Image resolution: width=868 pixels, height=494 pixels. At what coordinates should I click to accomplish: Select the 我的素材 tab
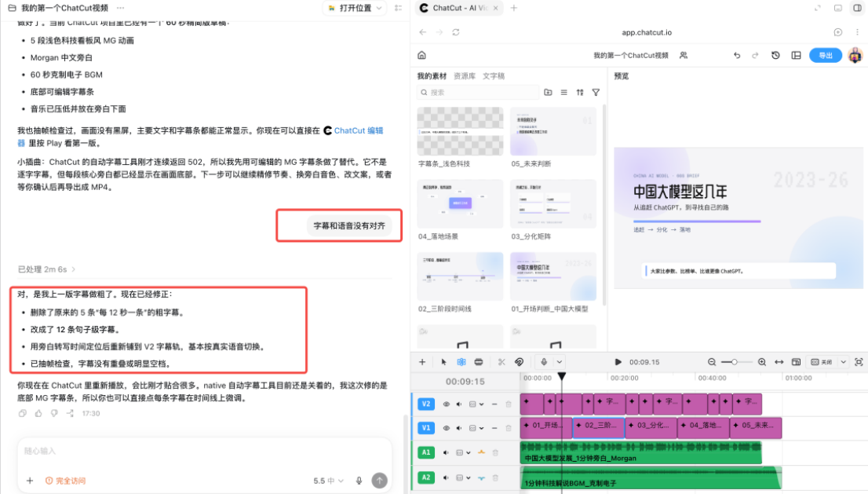click(x=432, y=76)
